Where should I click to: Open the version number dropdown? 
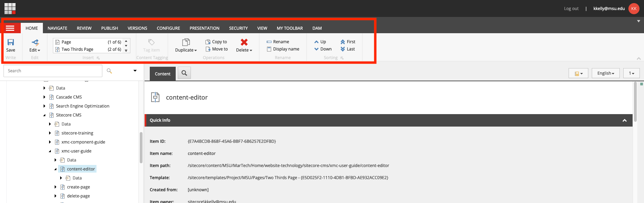(631, 73)
